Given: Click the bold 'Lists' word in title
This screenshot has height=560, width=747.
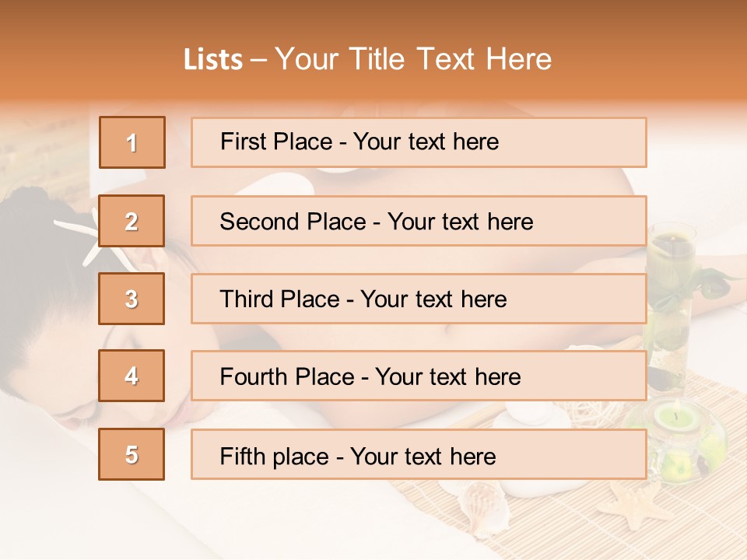Looking at the screenshot, I should [x=212, y=60].
